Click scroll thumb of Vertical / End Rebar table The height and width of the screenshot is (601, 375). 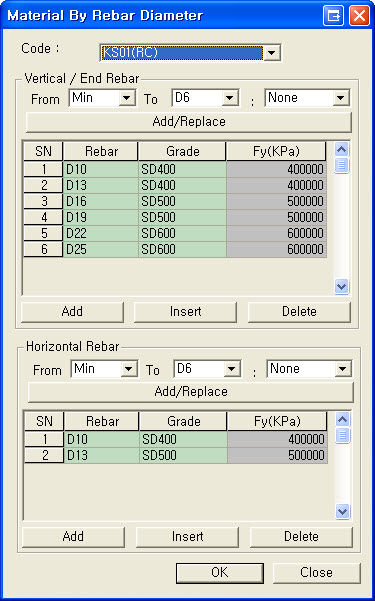(342, 166)
